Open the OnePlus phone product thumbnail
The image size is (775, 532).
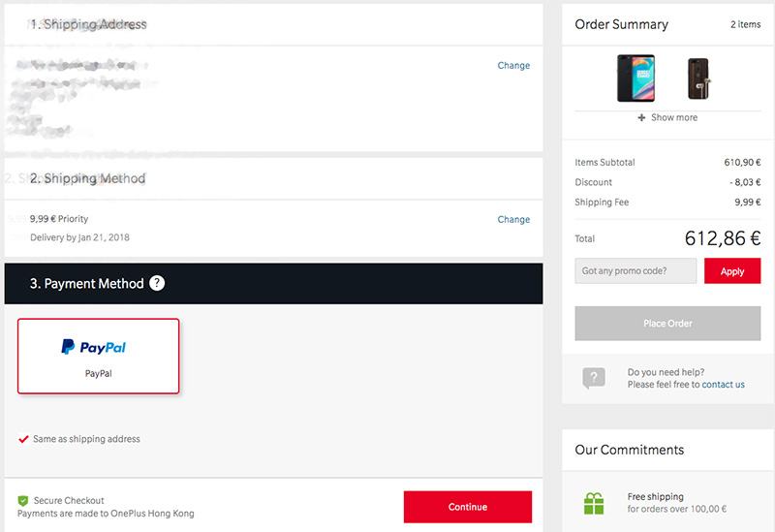coord(636,78)
